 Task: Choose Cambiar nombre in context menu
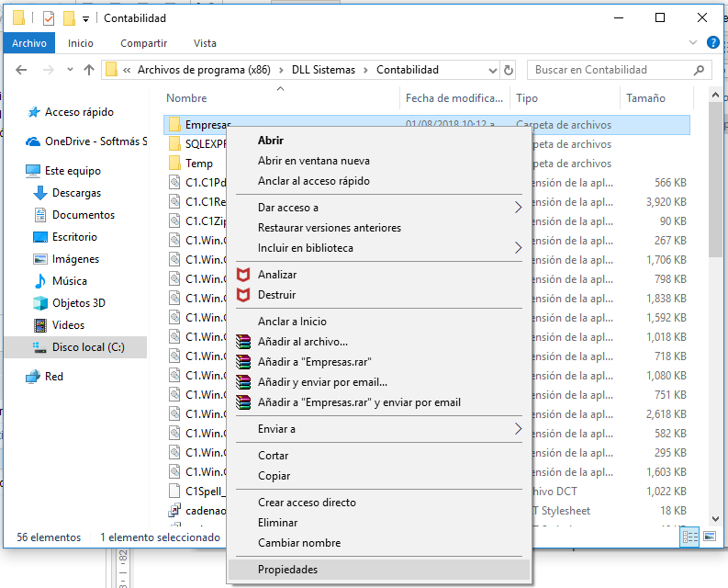[298, 543]
